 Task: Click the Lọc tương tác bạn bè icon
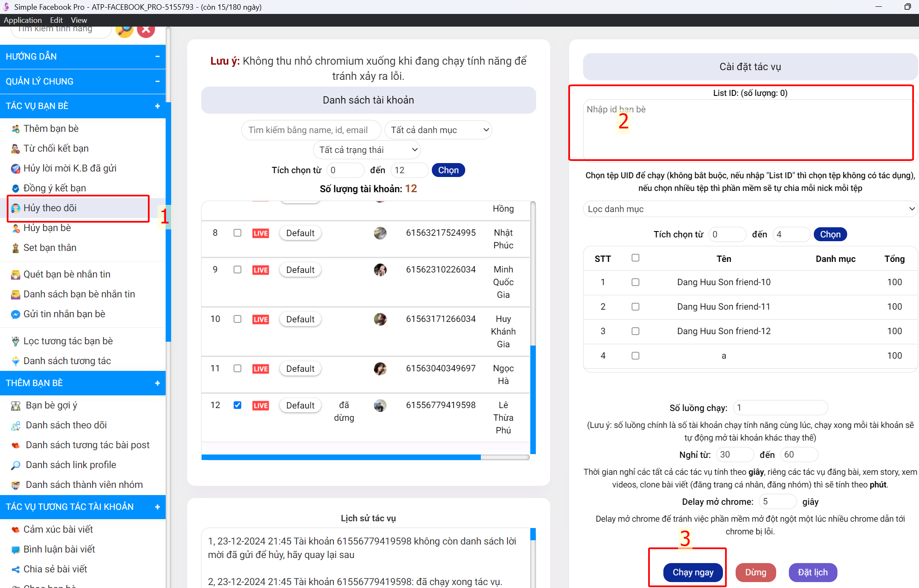click(x=15, y=341)
